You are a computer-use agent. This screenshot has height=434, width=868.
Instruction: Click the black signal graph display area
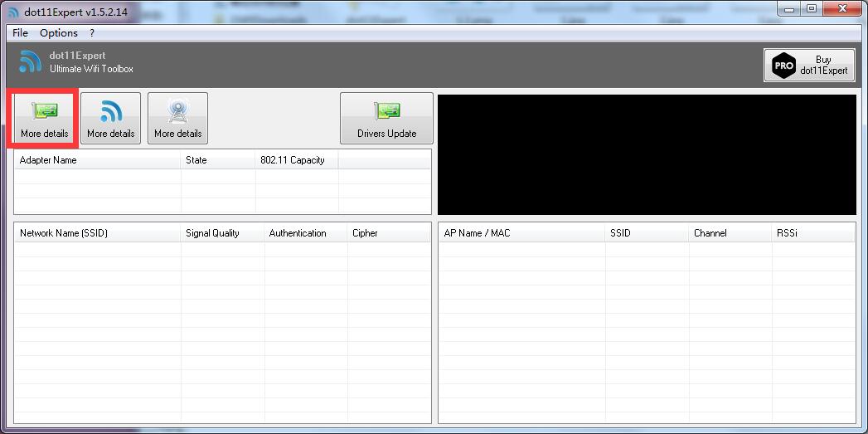647,154
